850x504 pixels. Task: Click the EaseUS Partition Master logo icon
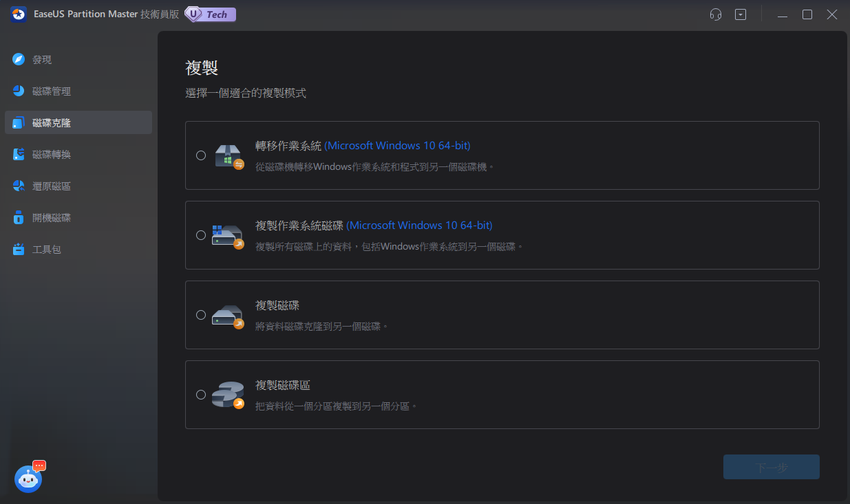19,14
